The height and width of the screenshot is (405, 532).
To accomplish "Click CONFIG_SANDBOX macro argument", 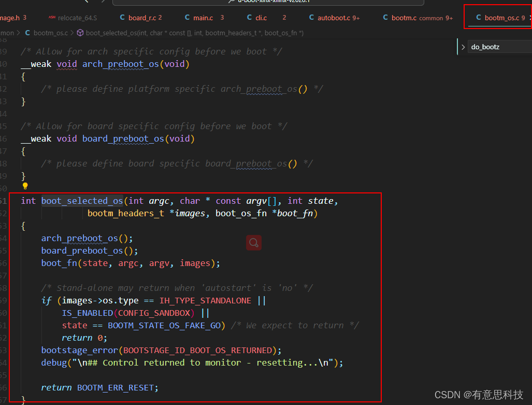I will click(x=154, y=313).
